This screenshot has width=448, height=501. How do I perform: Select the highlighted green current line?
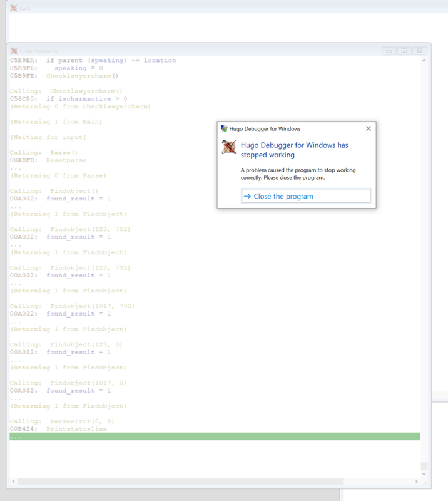click(x=215, y=436)
